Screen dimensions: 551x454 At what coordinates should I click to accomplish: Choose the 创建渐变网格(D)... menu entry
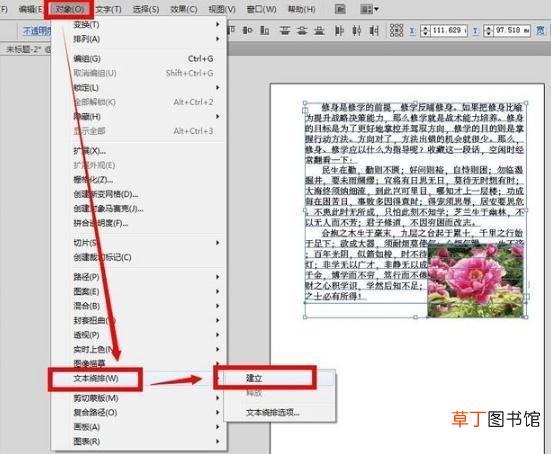click(139, 194)
